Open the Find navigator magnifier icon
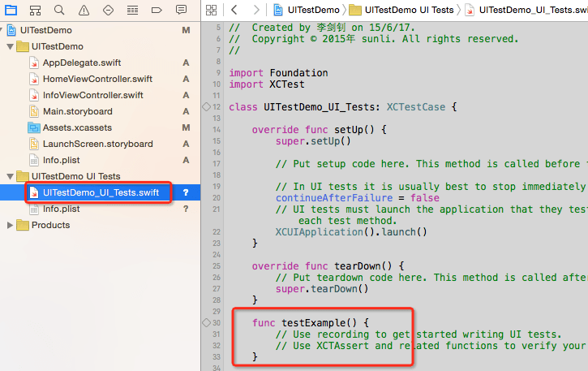This screenshot has width=588, height=371. [x=59, y=10]
